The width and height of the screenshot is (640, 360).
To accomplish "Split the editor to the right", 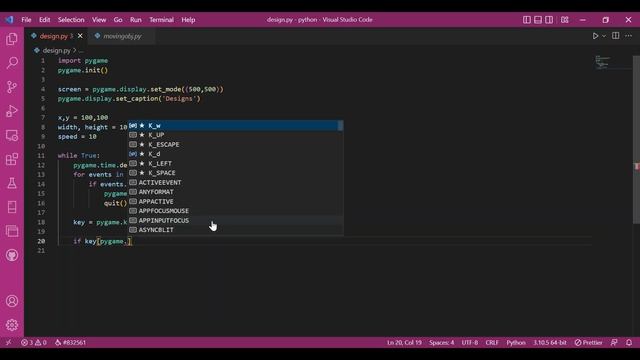I will tap(616, 36).
